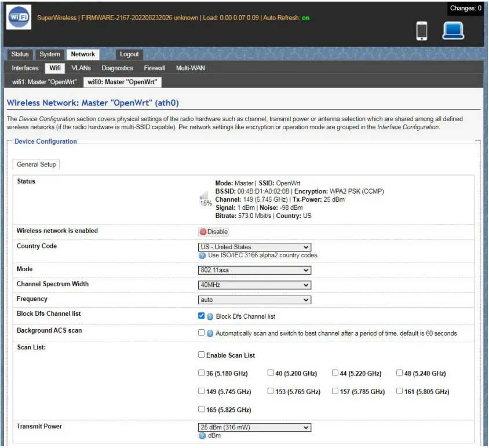Switch to the Firewall submenu
489x448 pixels.
[x=155, y=68]
